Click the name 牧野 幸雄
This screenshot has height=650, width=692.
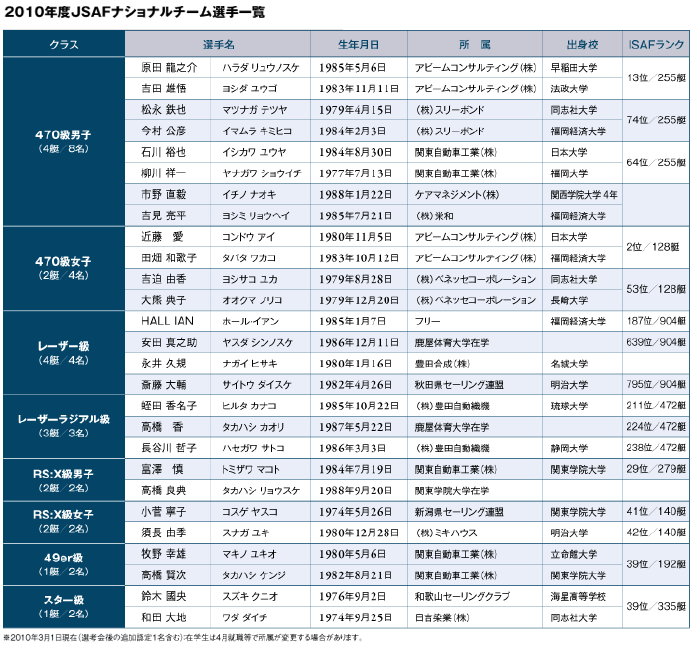164,554
